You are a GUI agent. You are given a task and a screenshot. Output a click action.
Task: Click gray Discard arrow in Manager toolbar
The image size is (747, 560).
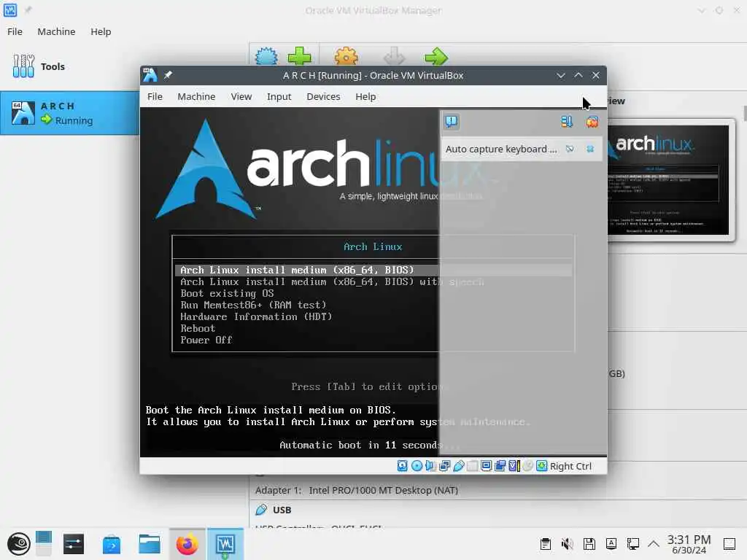394,56
